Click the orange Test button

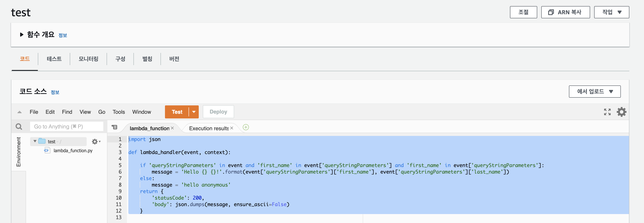pos(177,112)
